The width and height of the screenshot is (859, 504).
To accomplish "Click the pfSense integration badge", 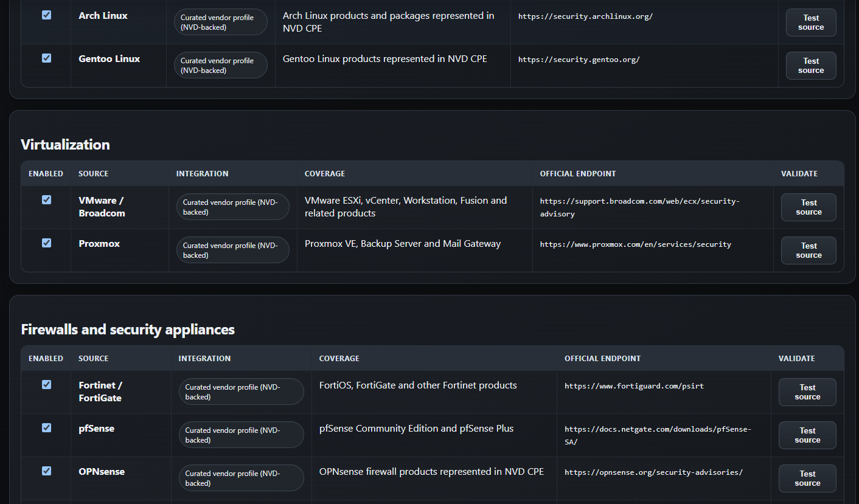I will (x=242, y=435).
